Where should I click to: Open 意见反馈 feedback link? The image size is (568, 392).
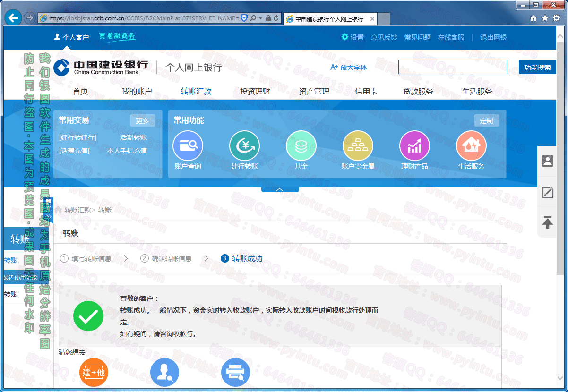point(384,37)
